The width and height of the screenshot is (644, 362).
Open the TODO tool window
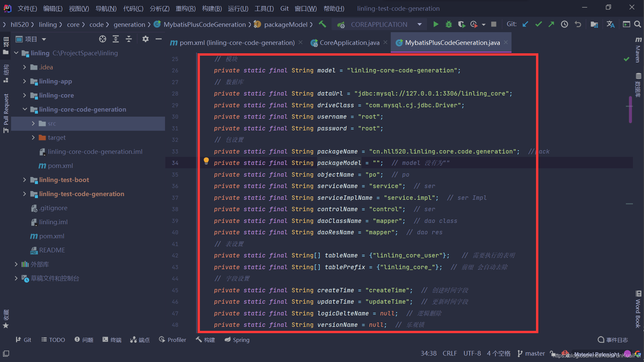point(53,340)
